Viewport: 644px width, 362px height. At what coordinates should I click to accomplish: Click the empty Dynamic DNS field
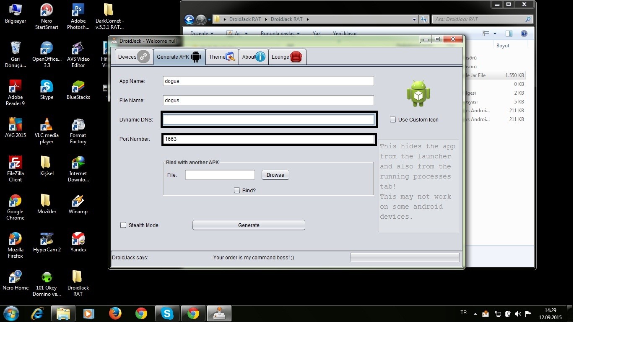pyautogui.click(x=269, y=119)
